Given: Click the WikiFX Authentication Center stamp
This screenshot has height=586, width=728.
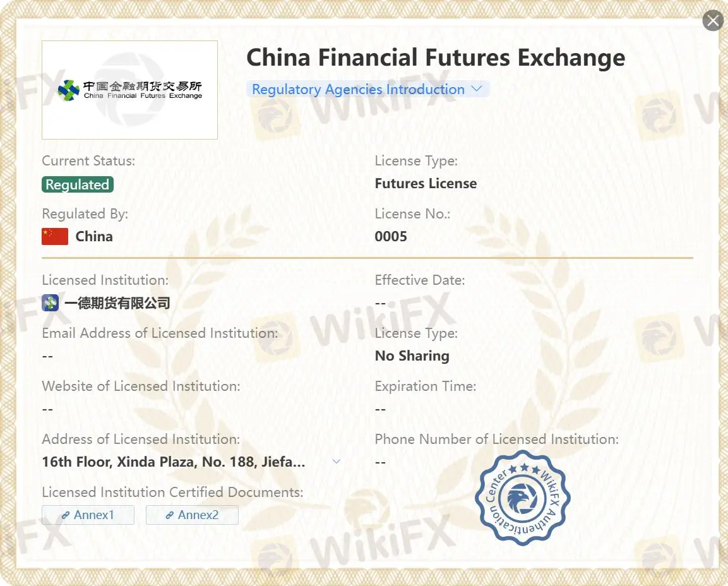Looking at the screenshot, I should (523, 498).
